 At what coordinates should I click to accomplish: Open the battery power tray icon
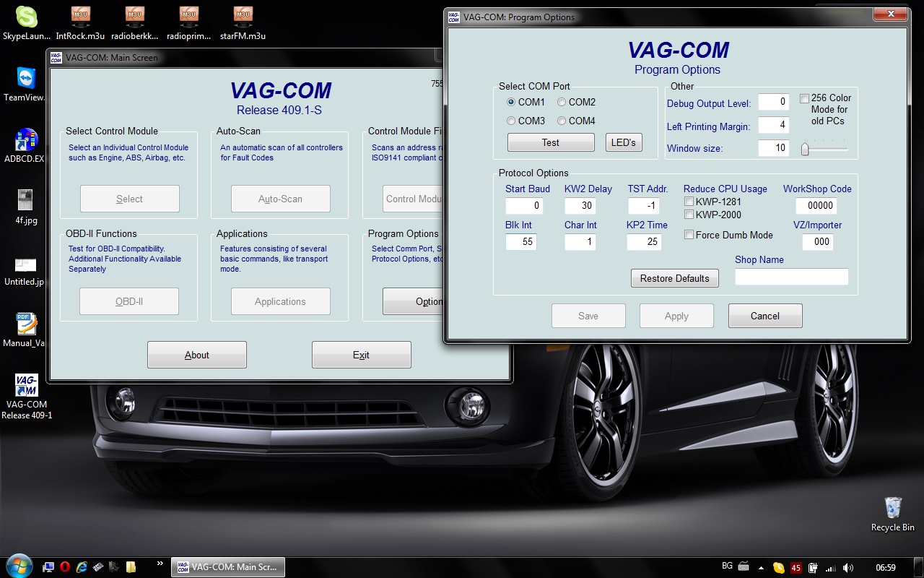(x=814, y=568)
